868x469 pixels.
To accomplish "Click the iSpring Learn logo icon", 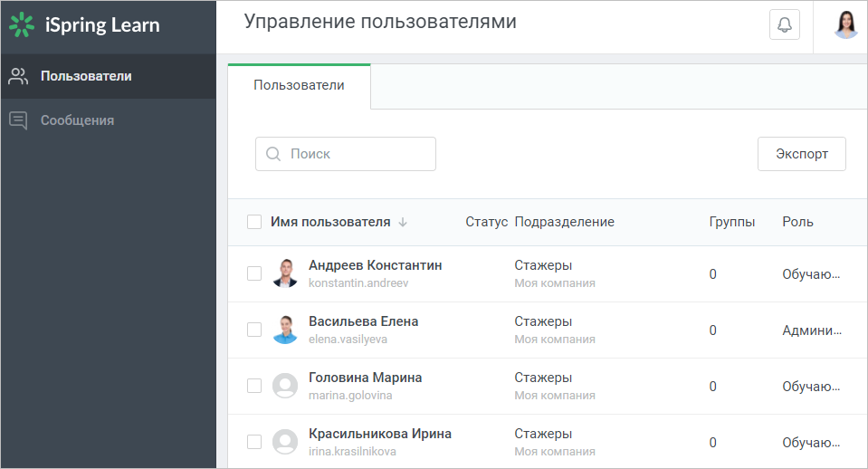I will click(x=22, y=25).
